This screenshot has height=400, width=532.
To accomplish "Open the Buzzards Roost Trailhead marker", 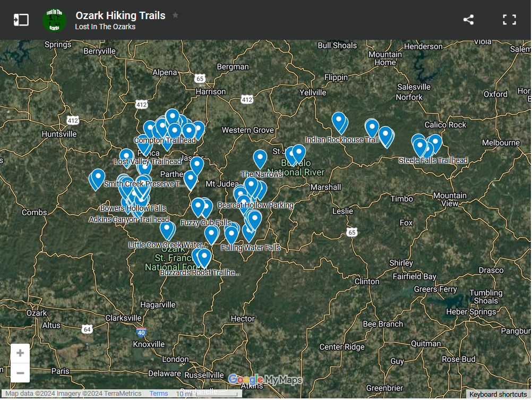I will (x=204, y=258).
